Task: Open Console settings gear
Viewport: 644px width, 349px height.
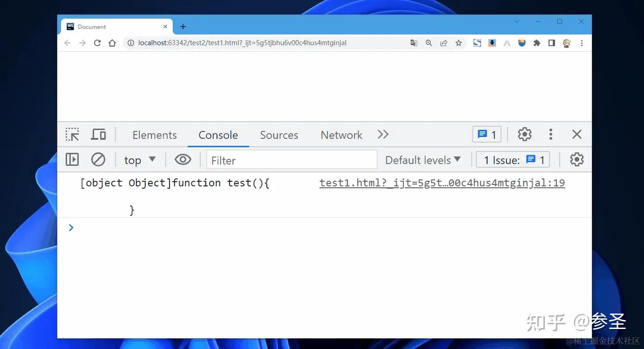Action: click(577, 159)
